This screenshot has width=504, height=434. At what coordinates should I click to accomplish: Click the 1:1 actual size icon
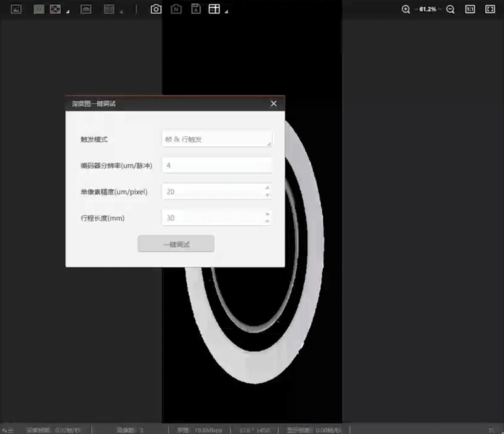470,9
